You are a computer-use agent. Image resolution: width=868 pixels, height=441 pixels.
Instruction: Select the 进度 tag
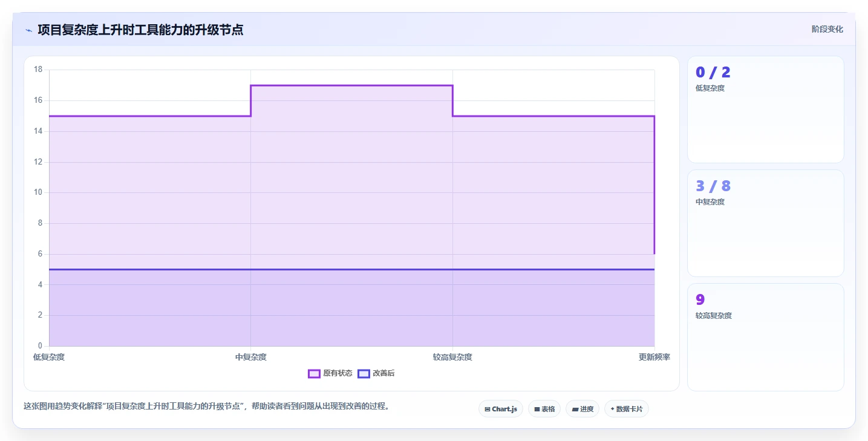coord(582,409)
